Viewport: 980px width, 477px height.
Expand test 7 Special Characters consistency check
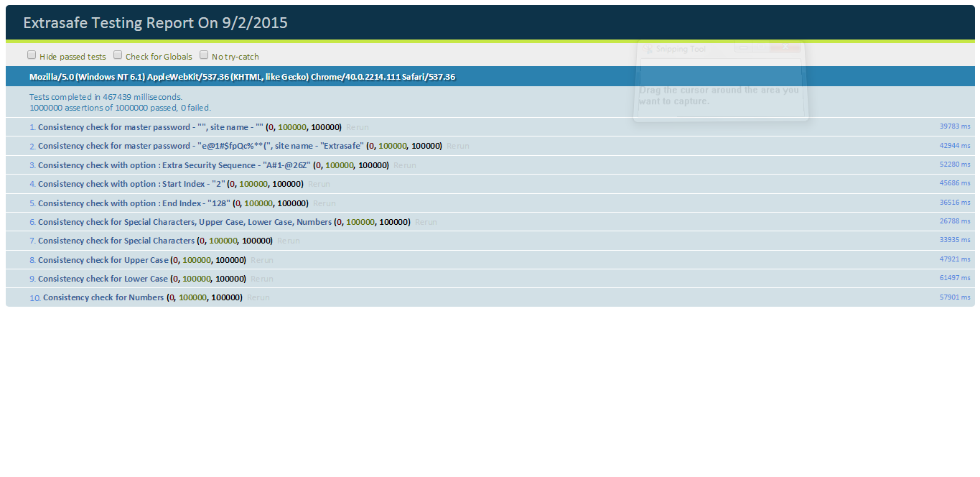116,241
